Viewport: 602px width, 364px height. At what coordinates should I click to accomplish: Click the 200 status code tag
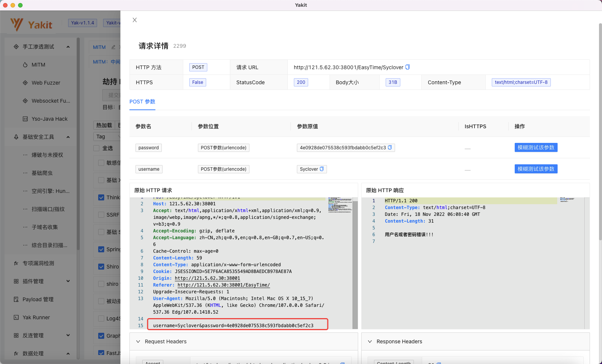click(x=301, y=82)
